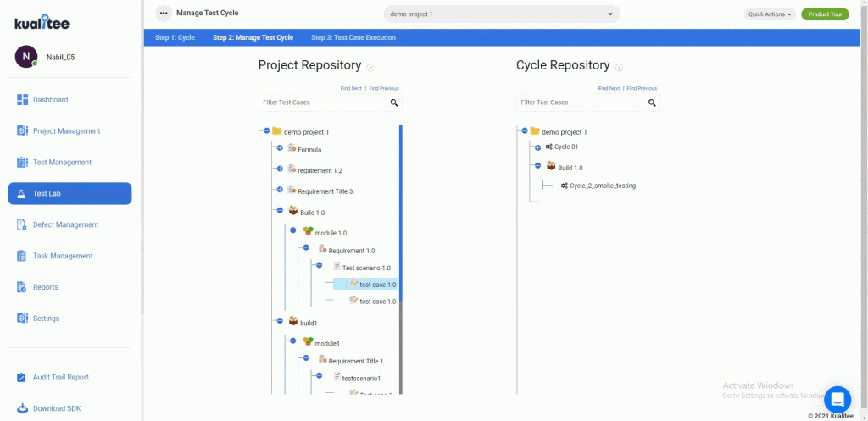
Task: Expand Cycle 01 in Cycle Repository
Action: (x=537, y=147)
